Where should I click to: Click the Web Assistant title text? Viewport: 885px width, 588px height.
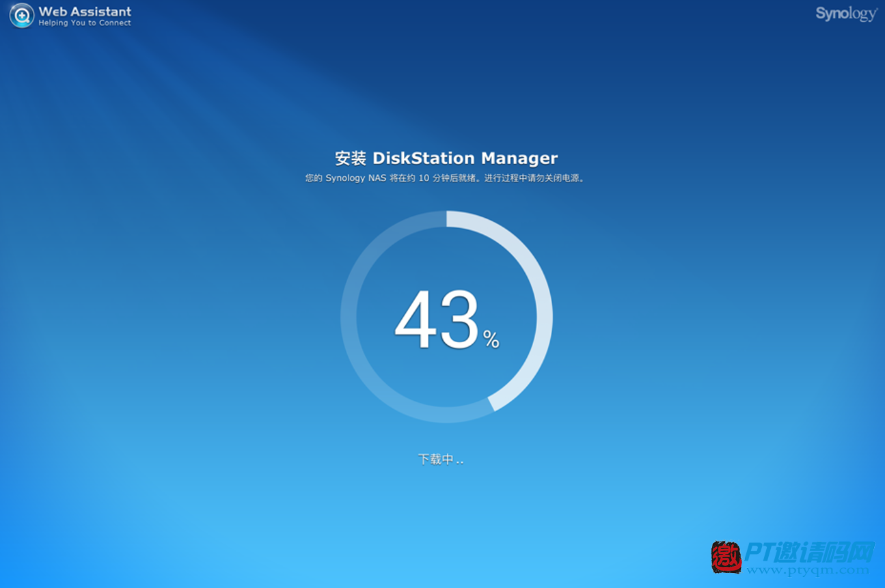pos(85,12)
